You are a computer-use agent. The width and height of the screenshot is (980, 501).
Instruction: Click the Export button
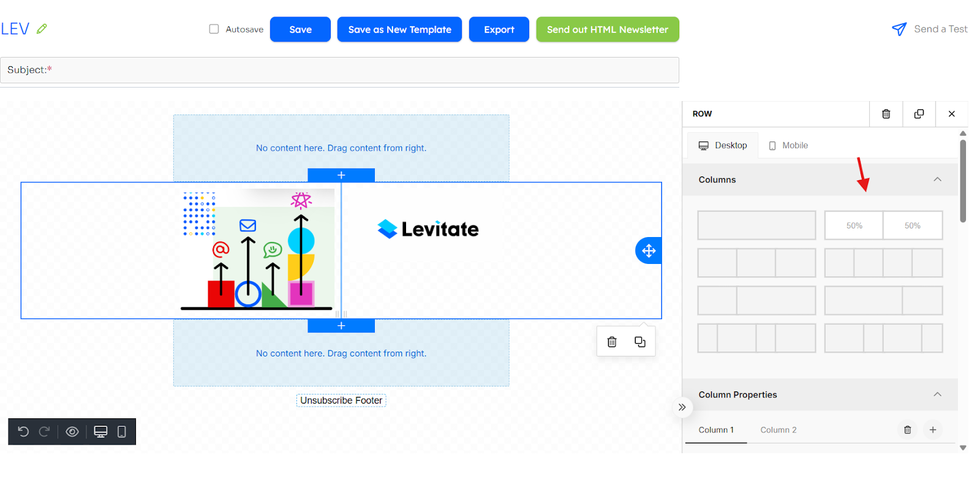(x=499, y=29)
